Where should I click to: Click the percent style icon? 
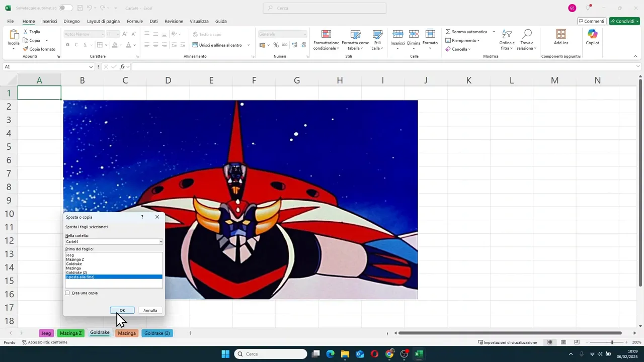point(276,45)
